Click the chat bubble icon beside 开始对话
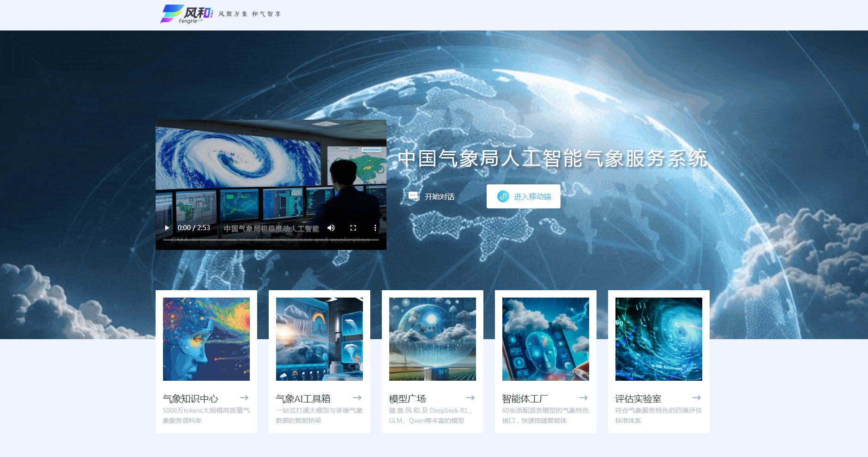 click(x=413, y=196)
